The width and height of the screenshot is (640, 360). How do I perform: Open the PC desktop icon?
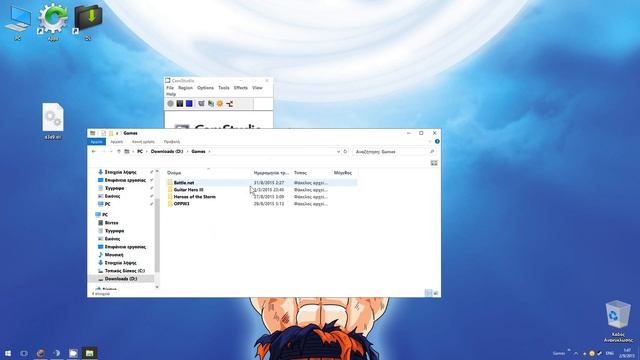click(x=18, y=22)
